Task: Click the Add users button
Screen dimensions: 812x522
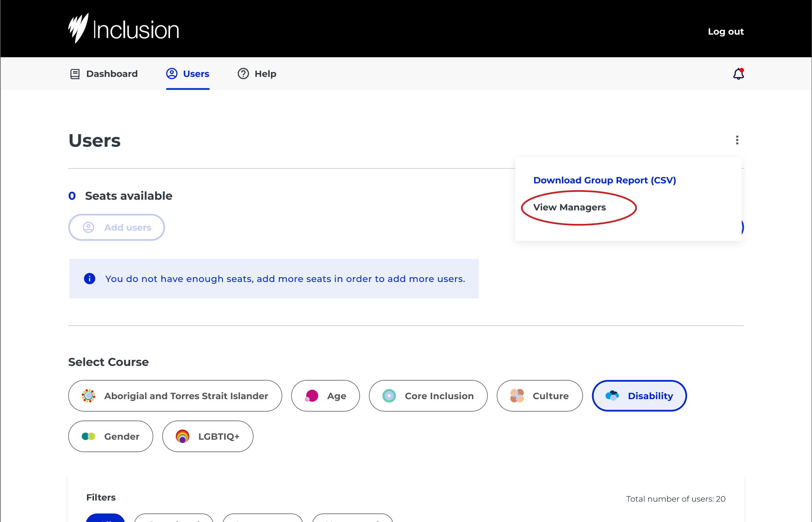Action: [x=116, y=227]
